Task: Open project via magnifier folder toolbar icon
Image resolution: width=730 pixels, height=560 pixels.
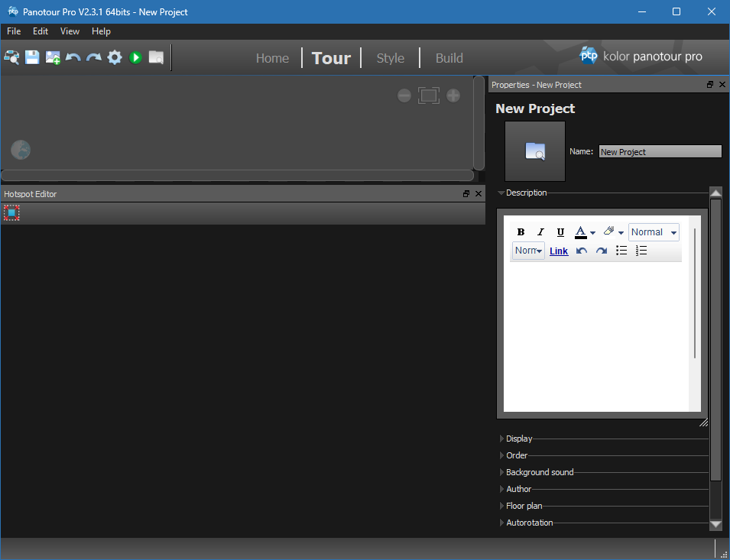Action: point(11,57)
